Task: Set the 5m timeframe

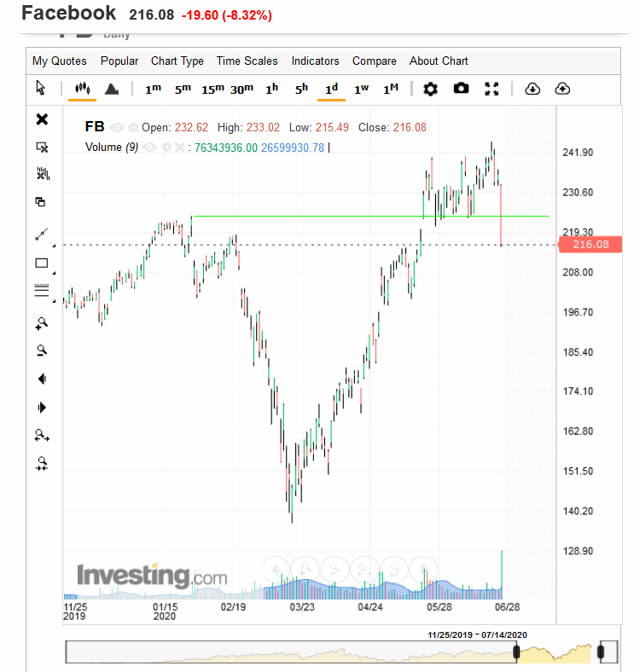Action: point(183,90)
